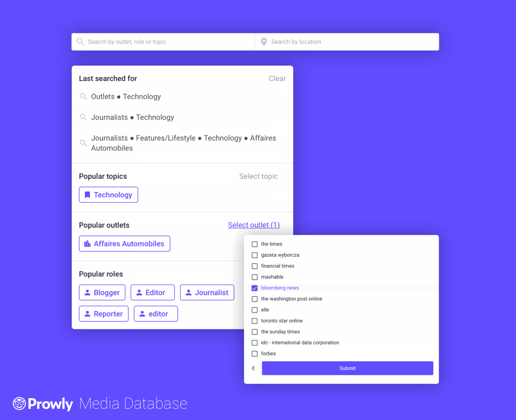Click the person icon on the Journalist chip
Image resolution: width=516 pixels, height=420 pixels.
click(x=188, y=292)
